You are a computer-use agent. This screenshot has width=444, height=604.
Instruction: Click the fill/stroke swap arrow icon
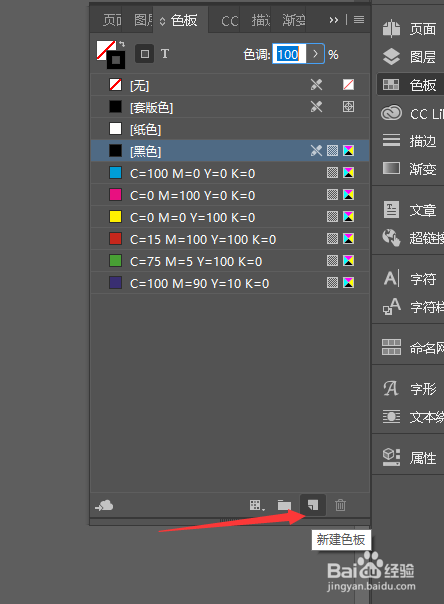[x=122, y=44]
